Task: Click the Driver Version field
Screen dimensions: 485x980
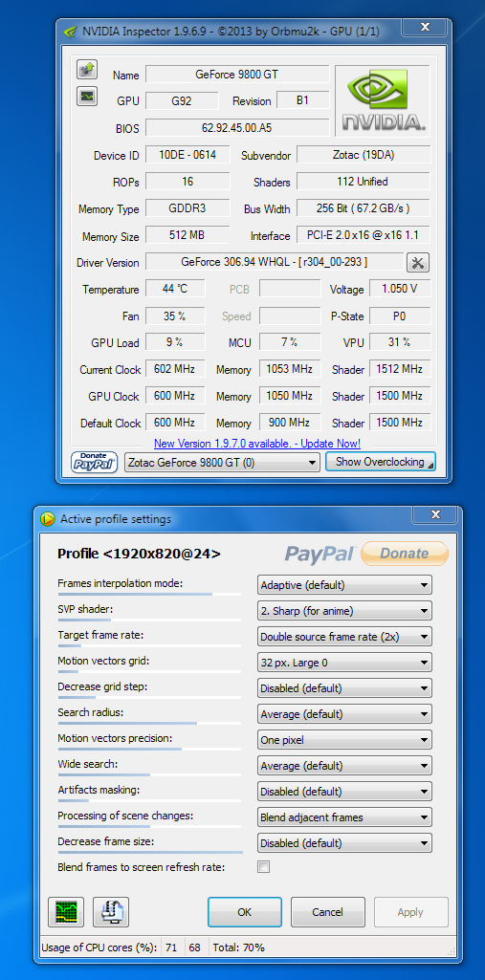Action: (x=275, y=262)
